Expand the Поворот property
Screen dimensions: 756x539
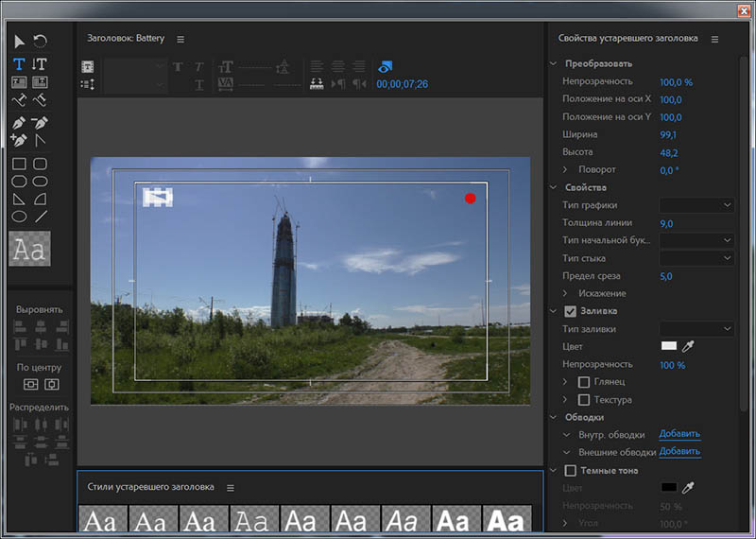tap(565, 169)
